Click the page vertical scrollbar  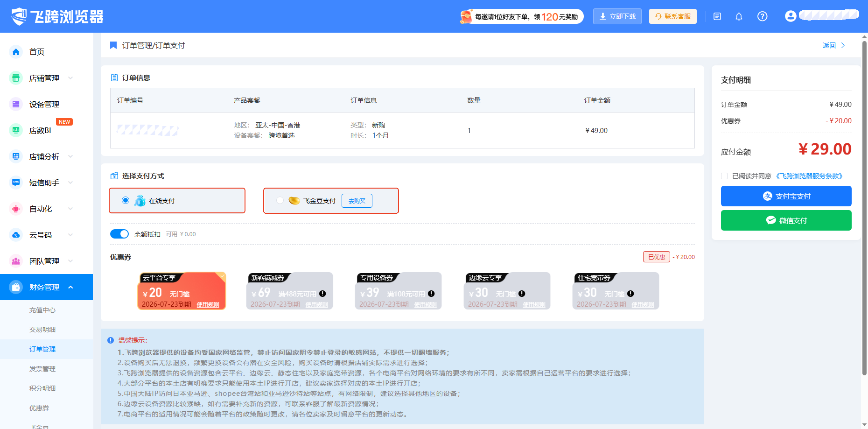[x=864, y=208]
